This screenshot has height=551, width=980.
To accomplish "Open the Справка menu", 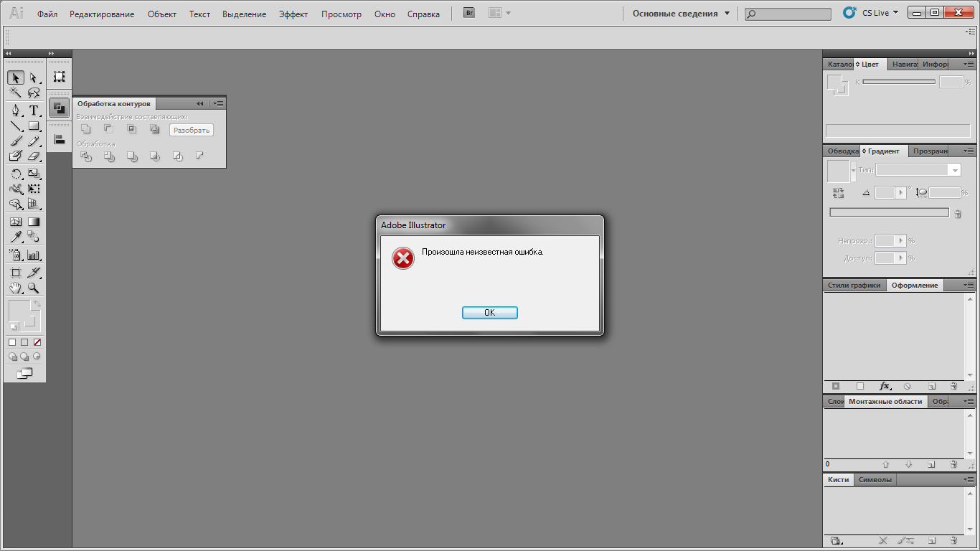I will pyautogui.click(x=423, y=14).
